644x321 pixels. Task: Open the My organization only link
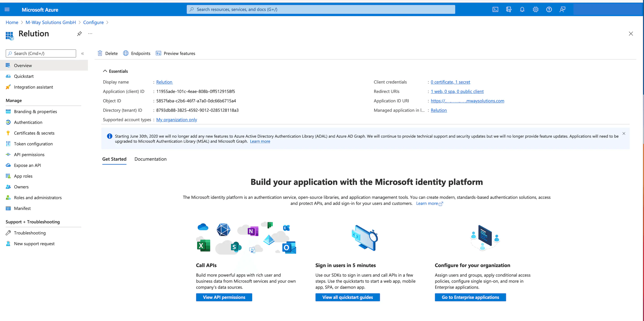coord(176,120)
